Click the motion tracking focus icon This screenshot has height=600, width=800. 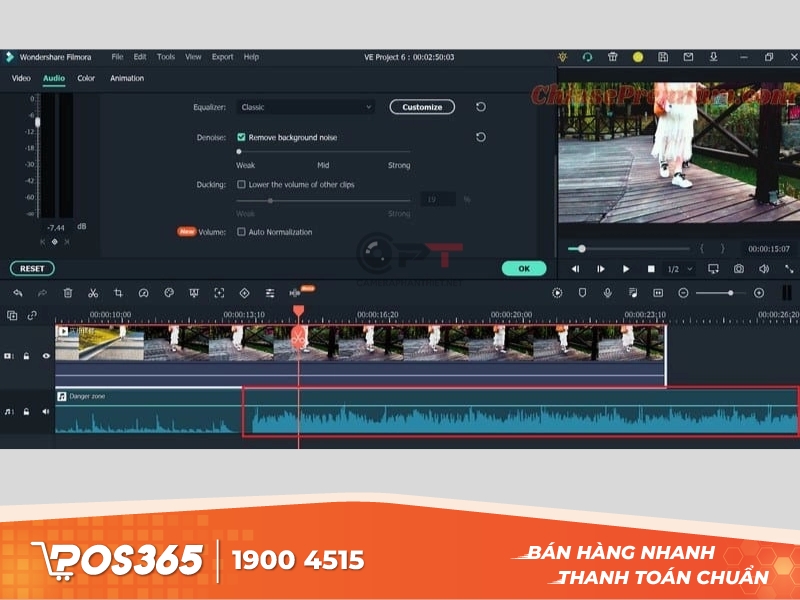(219, 293)
